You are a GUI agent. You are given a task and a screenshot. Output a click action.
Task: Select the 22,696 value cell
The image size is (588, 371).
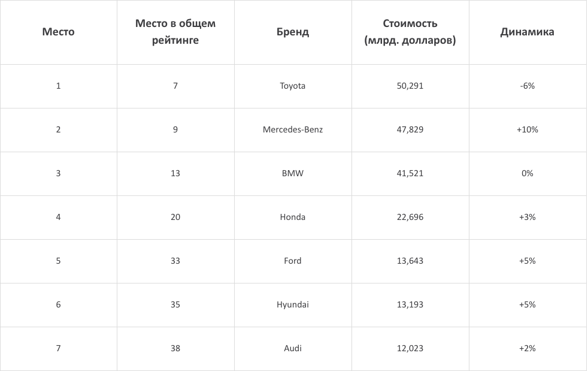(x=410, y=217)
